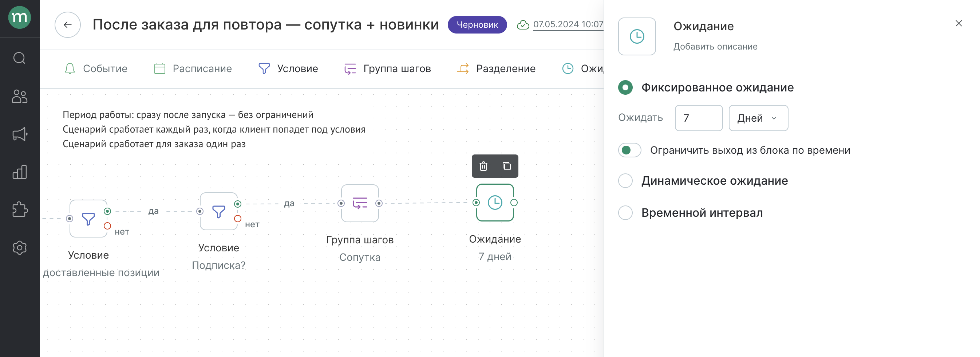Click 'Сценарий сработает для заказа один раз' text
Screen dimensions: 980x357
click(154, 144)
